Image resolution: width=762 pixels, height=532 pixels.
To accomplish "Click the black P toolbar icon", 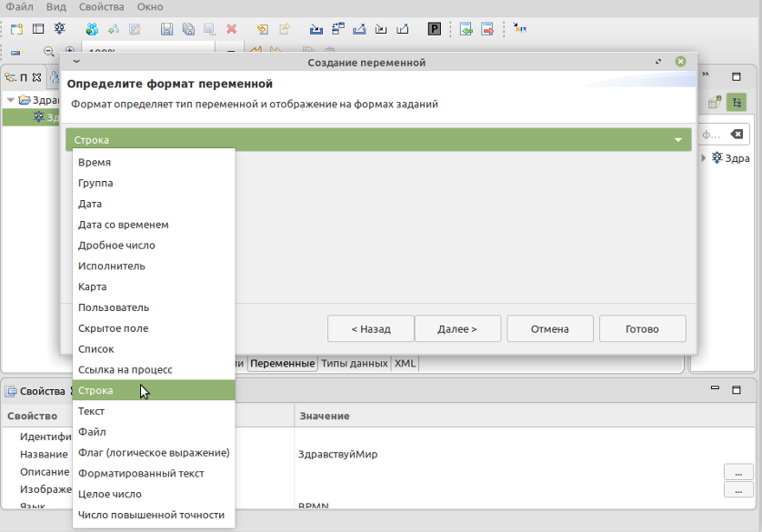I will (435, 29).
